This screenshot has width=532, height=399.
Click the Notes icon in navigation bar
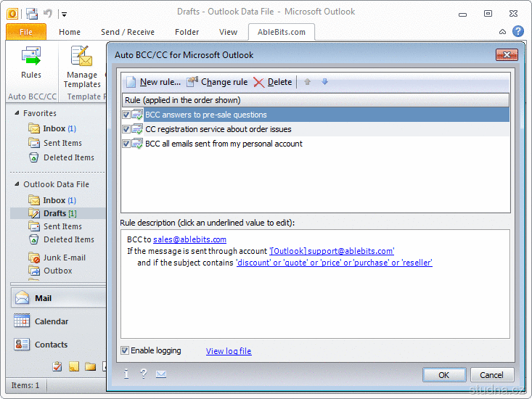74,366
